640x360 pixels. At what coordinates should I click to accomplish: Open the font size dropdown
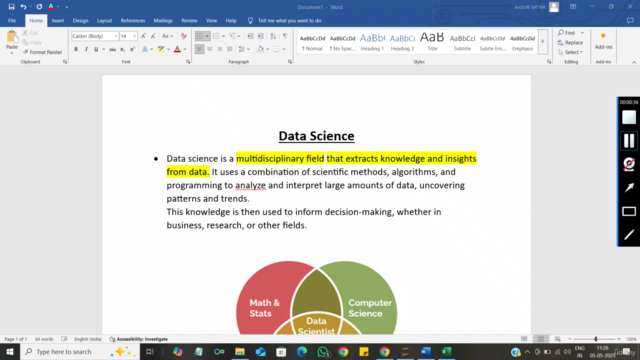point(135,36)
